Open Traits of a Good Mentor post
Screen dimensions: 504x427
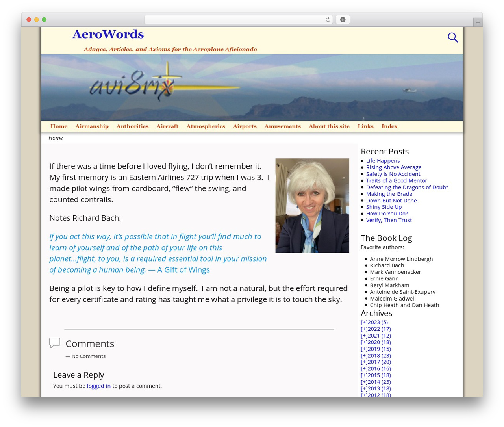coord(397,181)
